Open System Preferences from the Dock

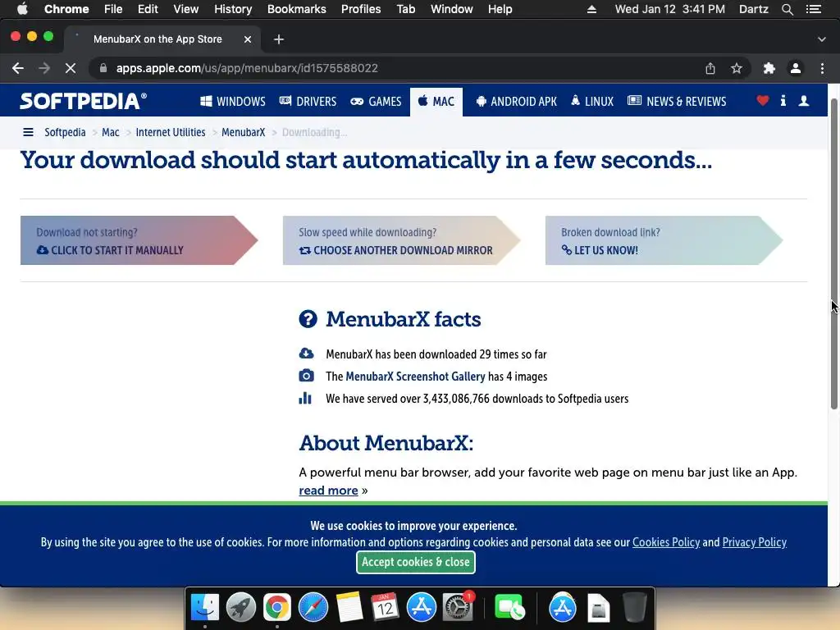point(457,608)
